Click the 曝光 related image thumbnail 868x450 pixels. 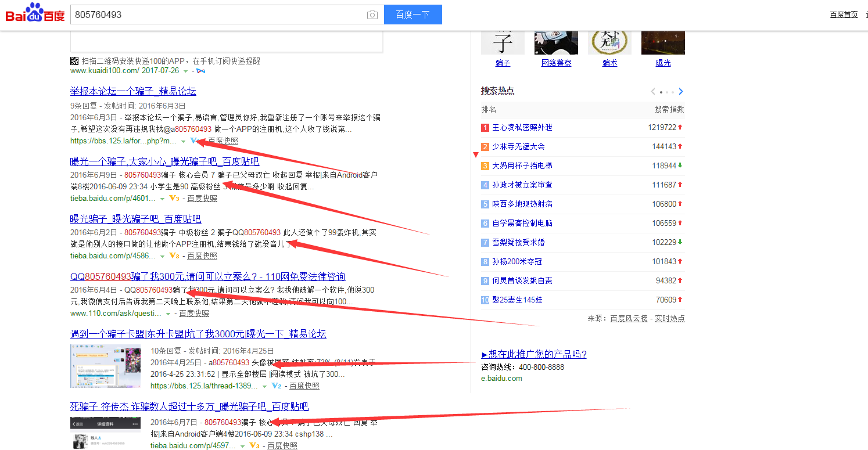tap(663, 42)
